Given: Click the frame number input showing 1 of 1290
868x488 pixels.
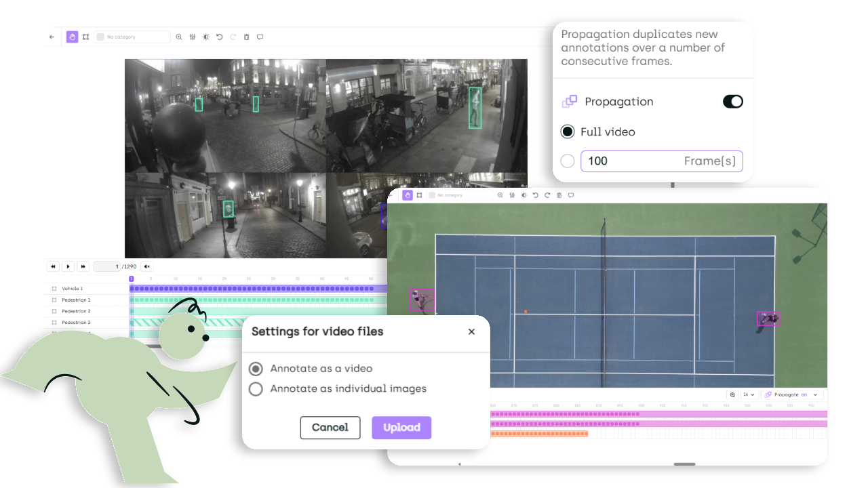Looking at the screenshot, I should pyautogui.click(x=108, y=266).
